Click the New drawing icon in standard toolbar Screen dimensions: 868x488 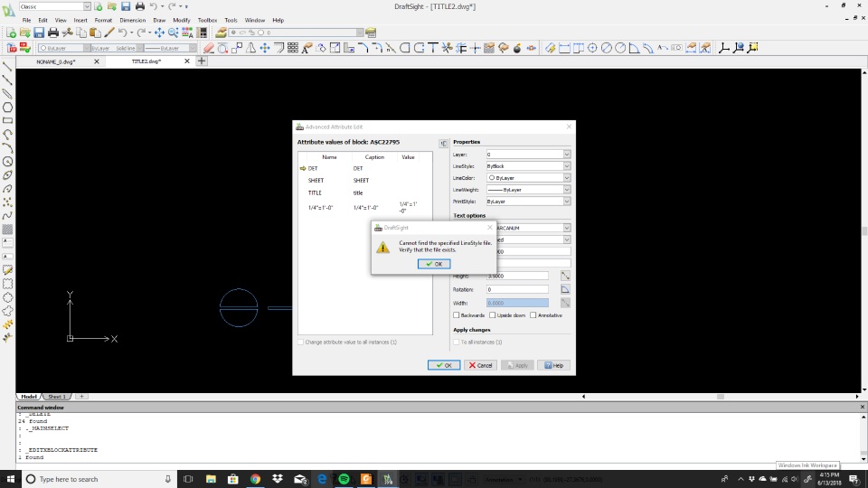coord(11,33)
